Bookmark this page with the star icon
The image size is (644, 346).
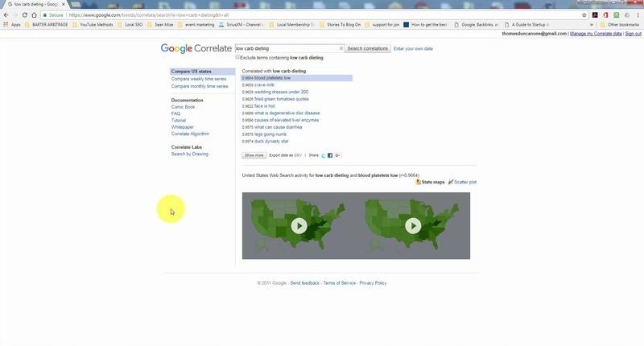(584, 14)
